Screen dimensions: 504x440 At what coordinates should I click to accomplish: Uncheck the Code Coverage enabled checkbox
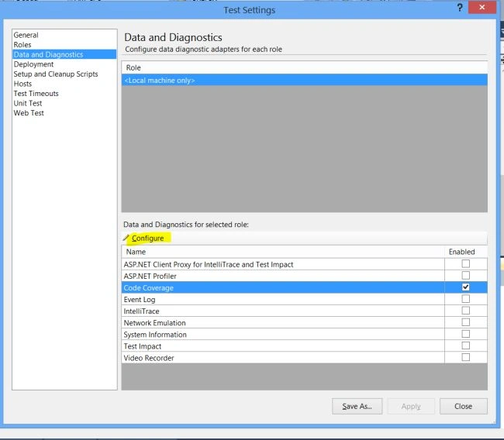(x=465, y=287)
